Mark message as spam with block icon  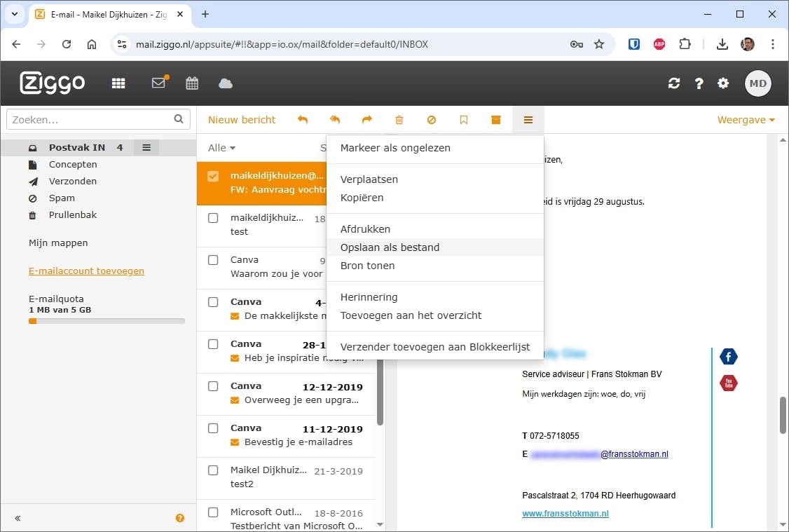[432, 119]
